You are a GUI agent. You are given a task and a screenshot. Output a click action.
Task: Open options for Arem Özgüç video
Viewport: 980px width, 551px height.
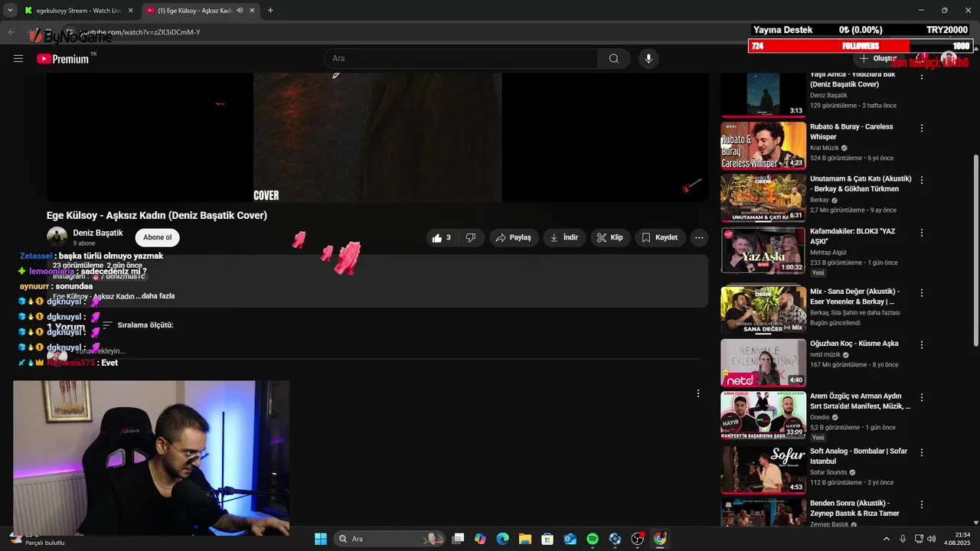point(922,398)
